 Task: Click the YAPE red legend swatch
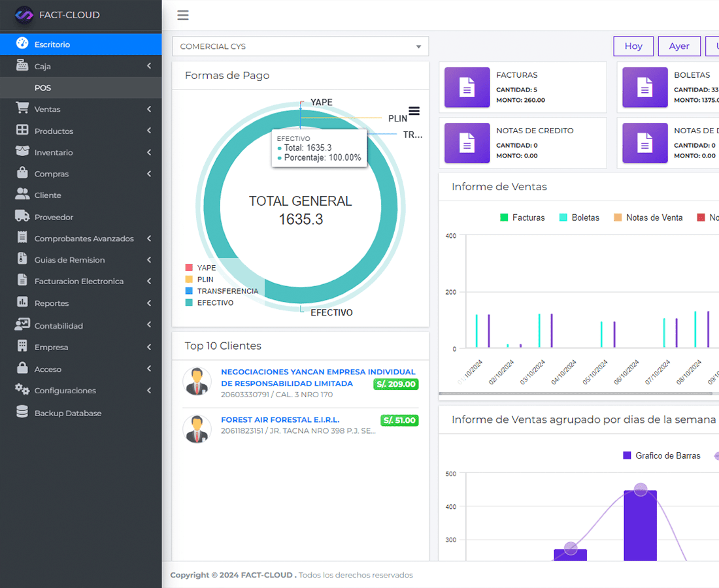click(189, 268)
